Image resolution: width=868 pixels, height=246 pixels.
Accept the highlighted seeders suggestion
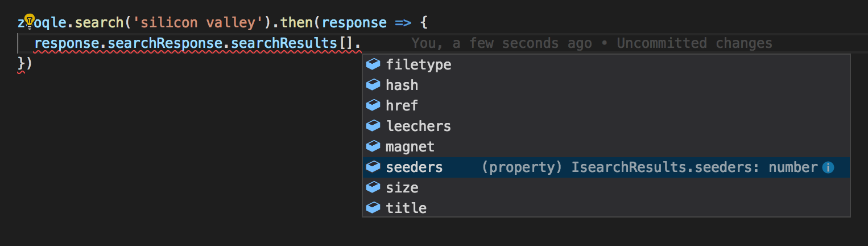pos(414,167)
